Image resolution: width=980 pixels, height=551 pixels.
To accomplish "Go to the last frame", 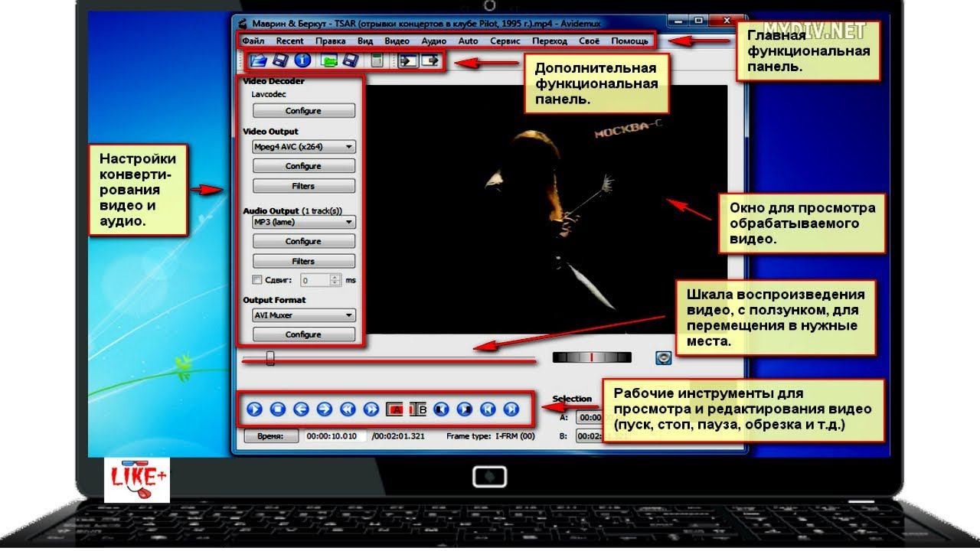I will [x=511, y=409].
